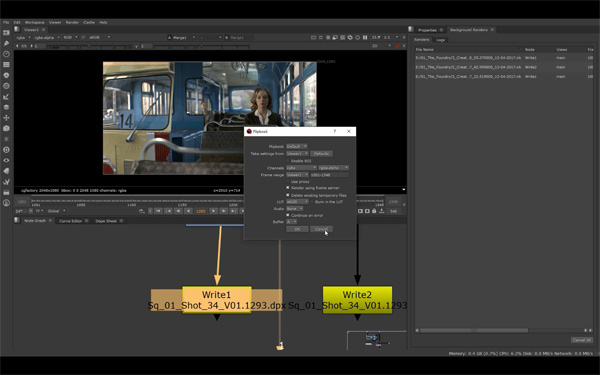600x375 pixels.
Task: Open the Image nodes toolbar icon
Action: pyautogui.click(x=6, y=33)
